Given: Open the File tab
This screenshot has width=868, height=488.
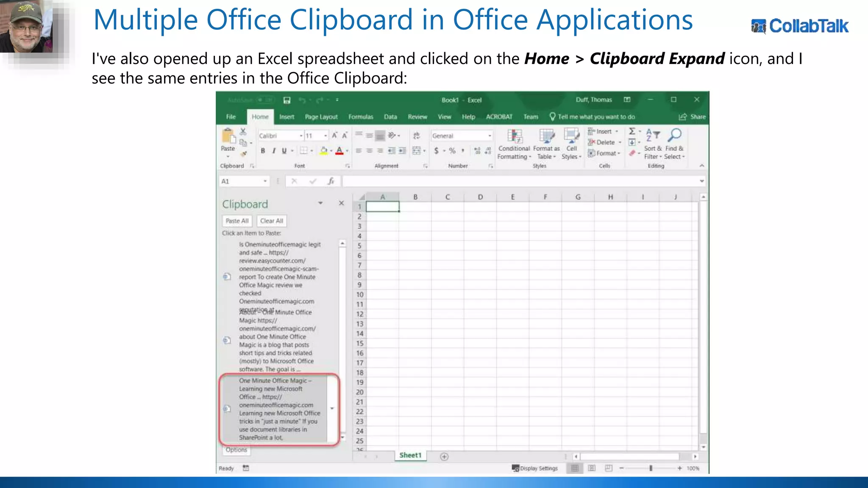Looking at the screenshot, I should [231, 116].
